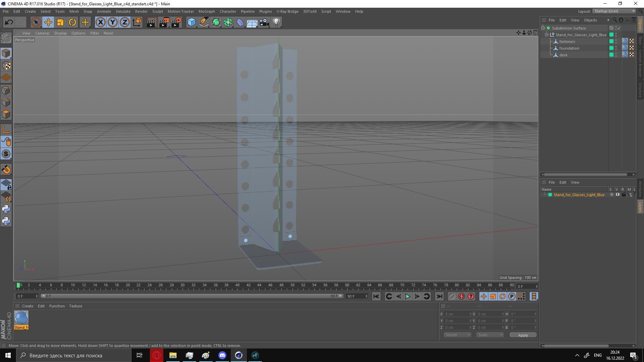This screenshot has height=362, width=644.
Task: Select the Rotate tool icon
Action: point(72,22)
